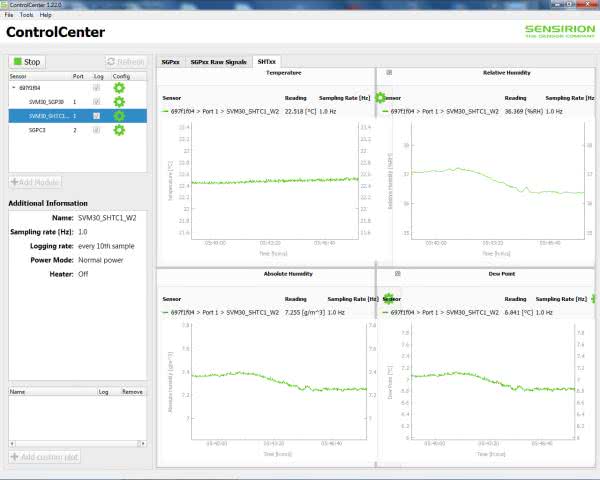Open the Help menu

(46, 15)
